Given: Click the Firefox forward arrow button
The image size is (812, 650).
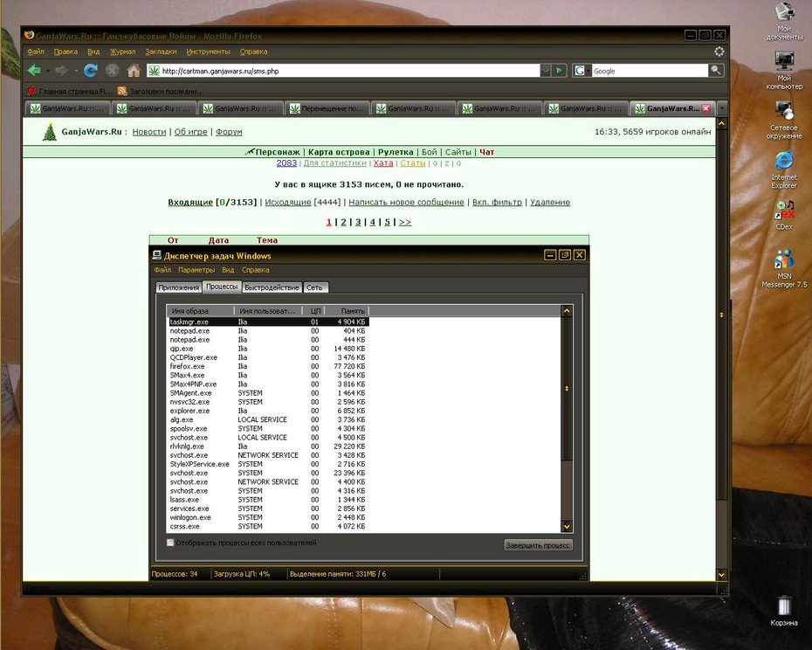Looking at the screenshot, I should coord(61,71).
